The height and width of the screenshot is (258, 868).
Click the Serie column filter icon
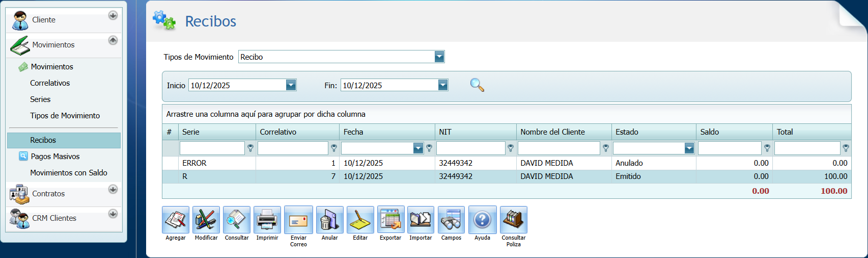click(x=250, y=148)
